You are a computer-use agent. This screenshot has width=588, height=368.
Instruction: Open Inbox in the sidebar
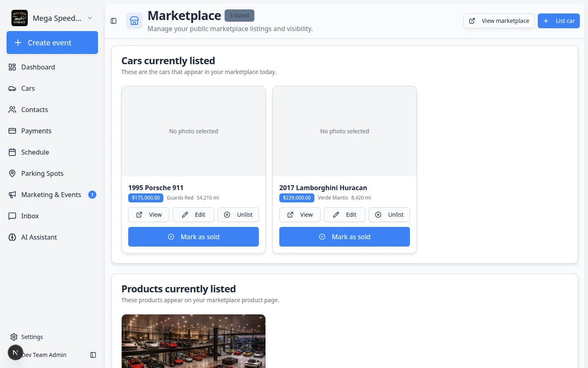click(52, 216)
